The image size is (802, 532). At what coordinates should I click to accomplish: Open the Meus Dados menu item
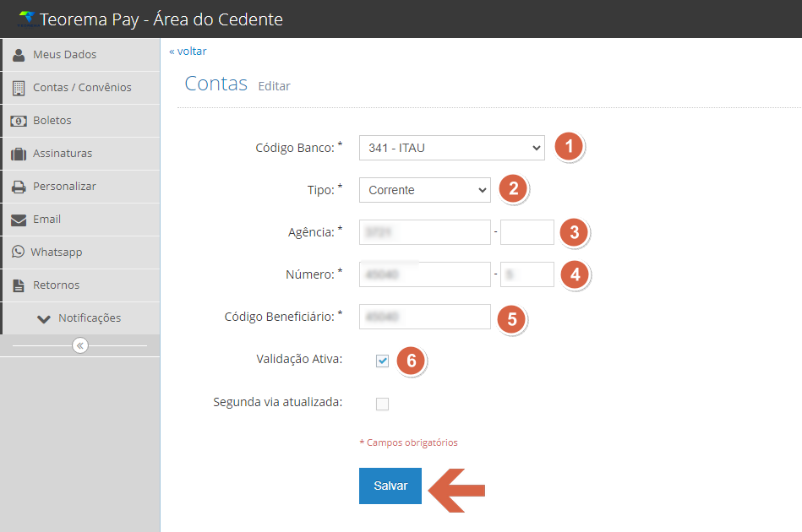pos(81,55)
